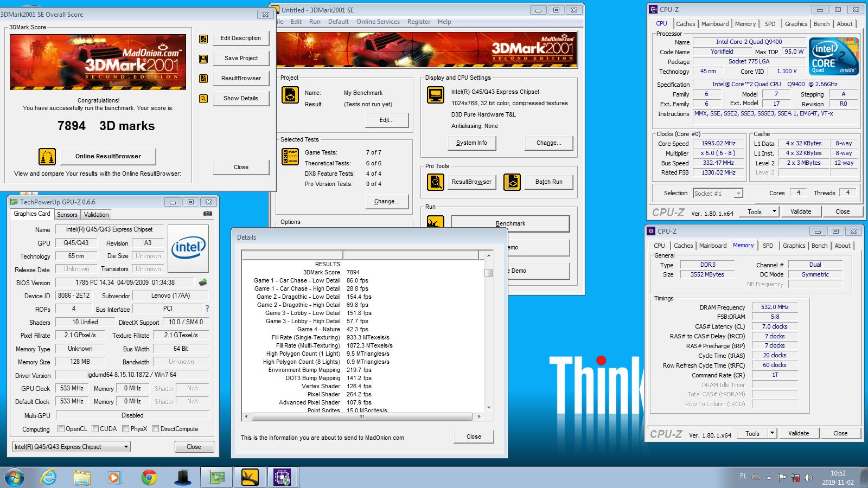Click the Pro Tools ResultBrowser magnifier icon
Viewport: 868px width, 488px height.
(436, 182)
